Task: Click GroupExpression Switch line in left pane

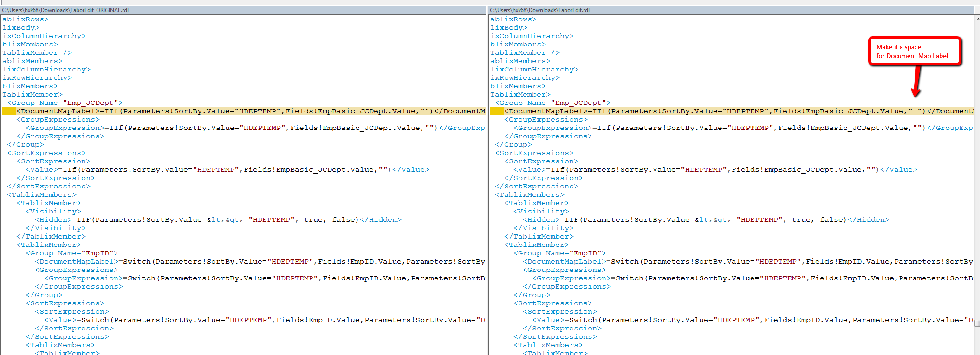Action: click(x=265, y=278)
